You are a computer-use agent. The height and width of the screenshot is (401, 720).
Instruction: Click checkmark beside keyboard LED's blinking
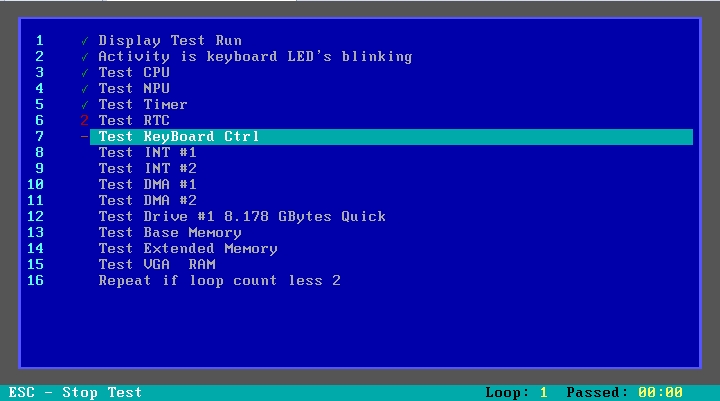[x=84, y=57]
